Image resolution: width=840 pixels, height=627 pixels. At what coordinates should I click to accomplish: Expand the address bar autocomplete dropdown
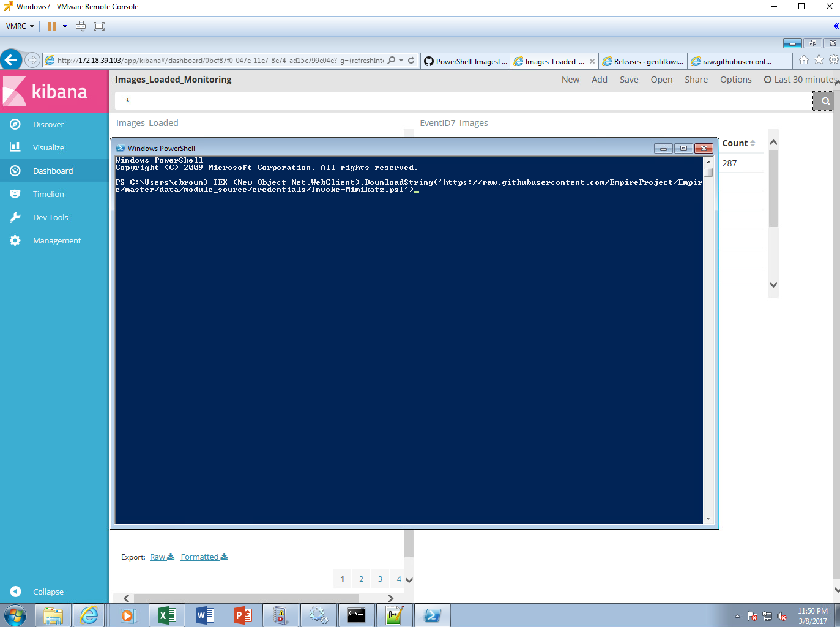point(401,61)
